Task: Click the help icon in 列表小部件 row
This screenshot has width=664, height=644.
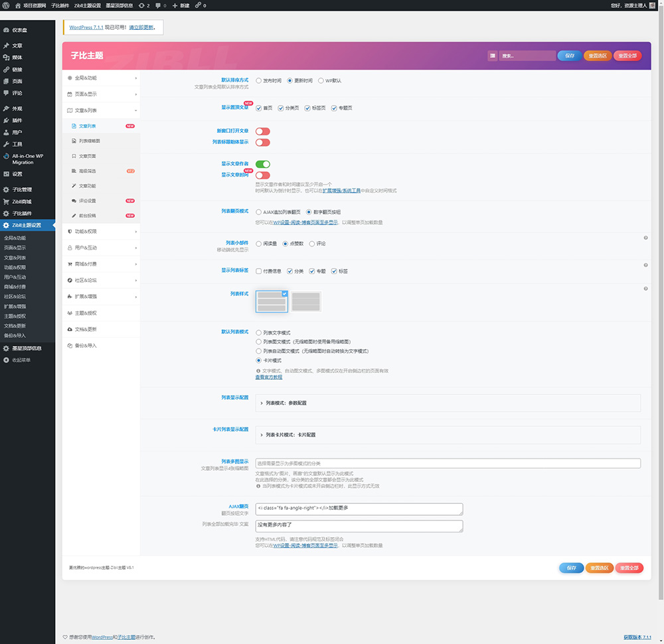Action: pos(645,238)
